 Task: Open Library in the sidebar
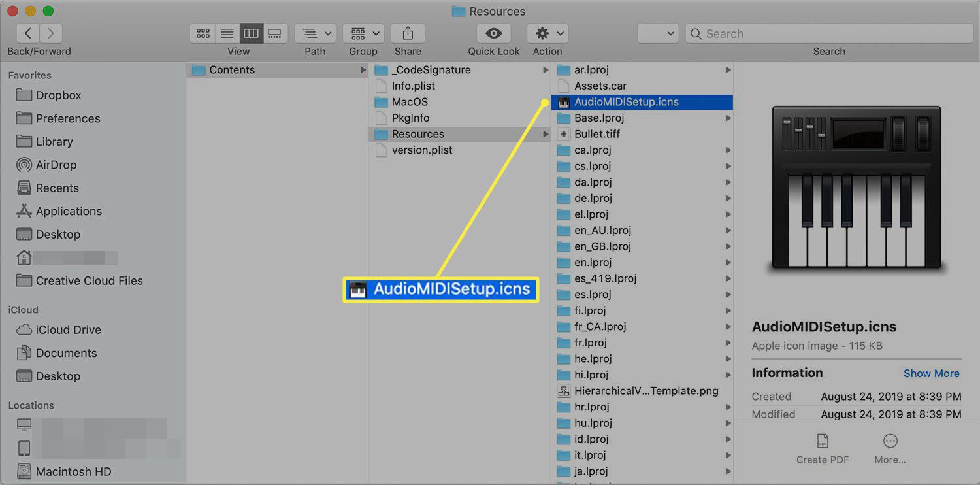point(44,142)
